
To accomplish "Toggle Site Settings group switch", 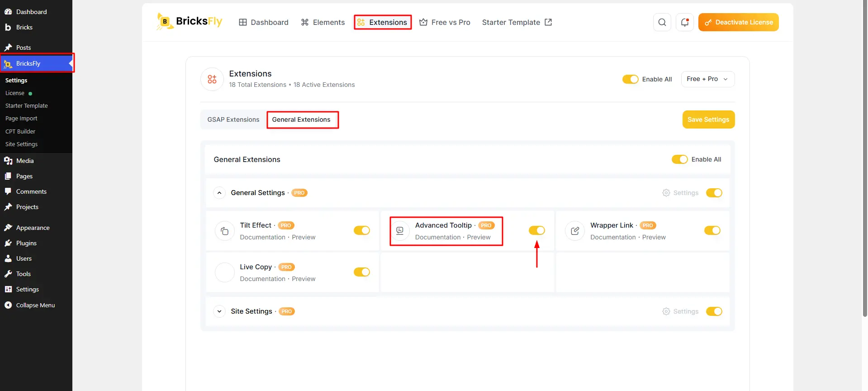I will [x=714, y=311].
